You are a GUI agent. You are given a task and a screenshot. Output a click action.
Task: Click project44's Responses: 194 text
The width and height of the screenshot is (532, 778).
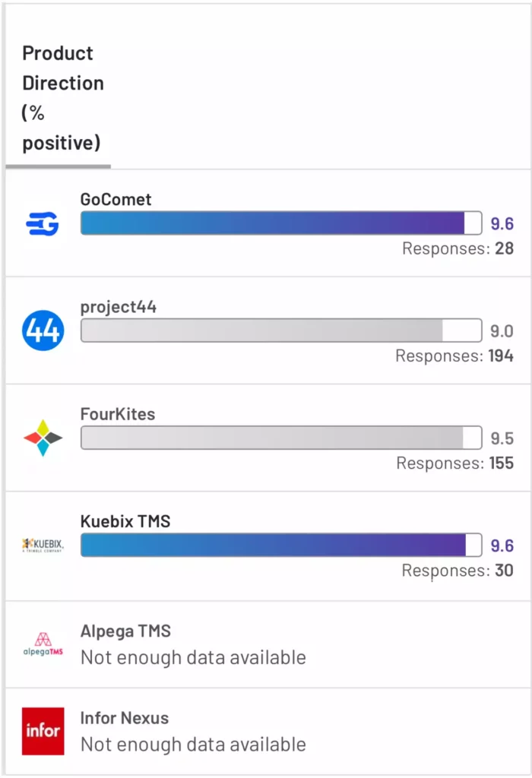454,356
